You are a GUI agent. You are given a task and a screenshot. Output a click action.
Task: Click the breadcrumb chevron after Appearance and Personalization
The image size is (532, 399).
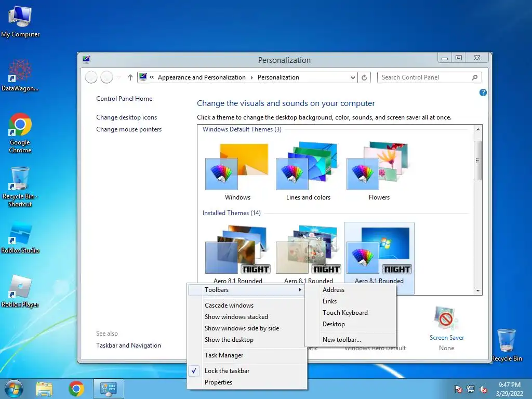point(252,78)
